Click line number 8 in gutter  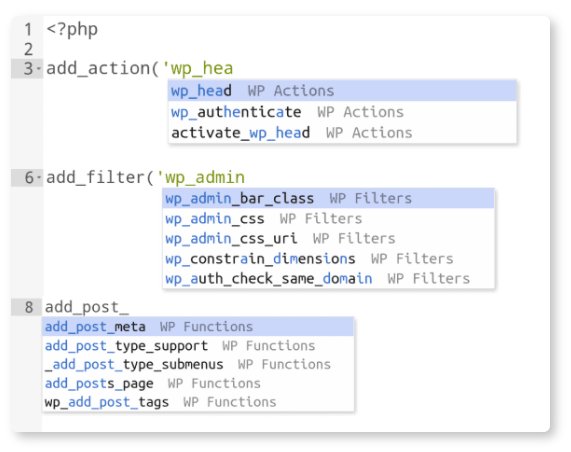tap(29, 307)
